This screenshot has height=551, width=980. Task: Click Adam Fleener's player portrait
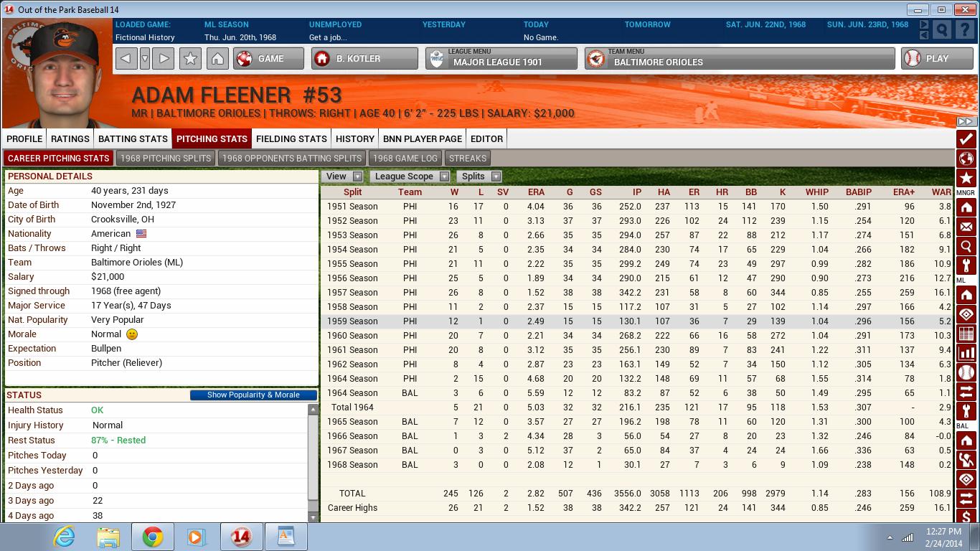56,74
